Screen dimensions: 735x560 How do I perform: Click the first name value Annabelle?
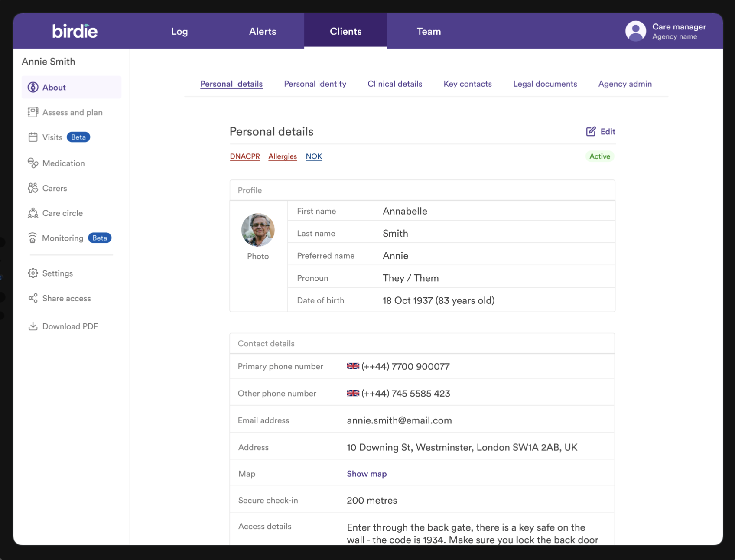coord(405,211)
